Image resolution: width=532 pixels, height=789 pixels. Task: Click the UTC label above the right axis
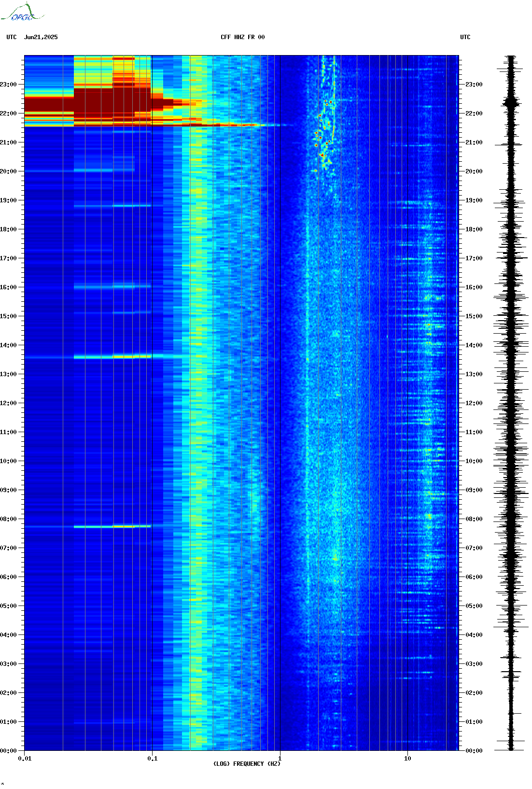[465, 37]
